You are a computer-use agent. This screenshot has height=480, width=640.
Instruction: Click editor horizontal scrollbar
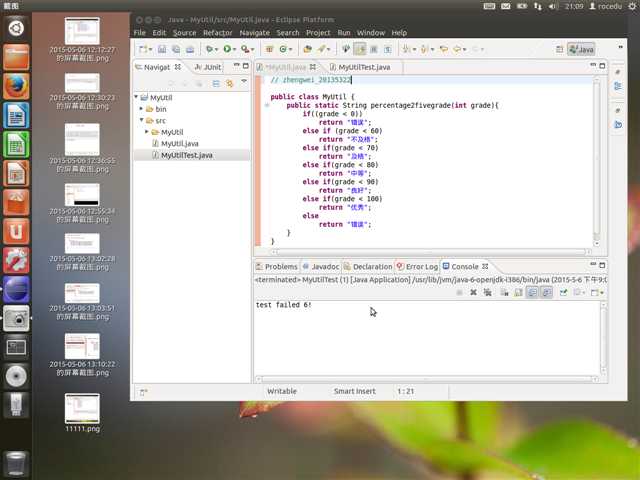(431, 252)
